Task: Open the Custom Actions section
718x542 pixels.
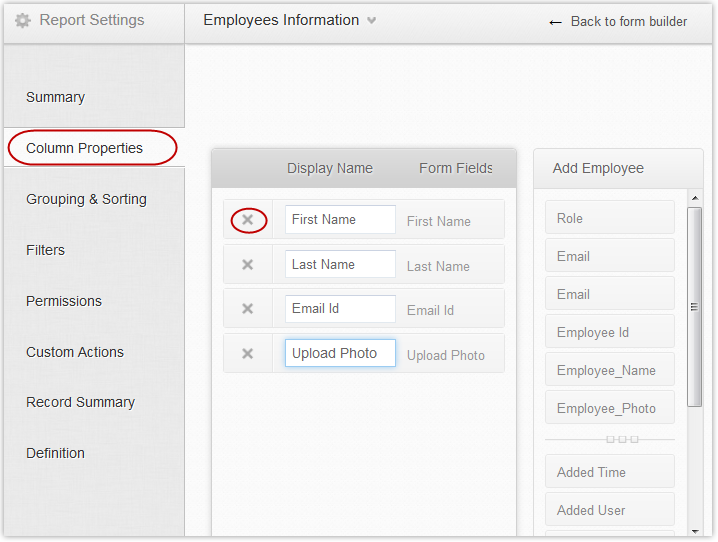Action: [75, 352]
